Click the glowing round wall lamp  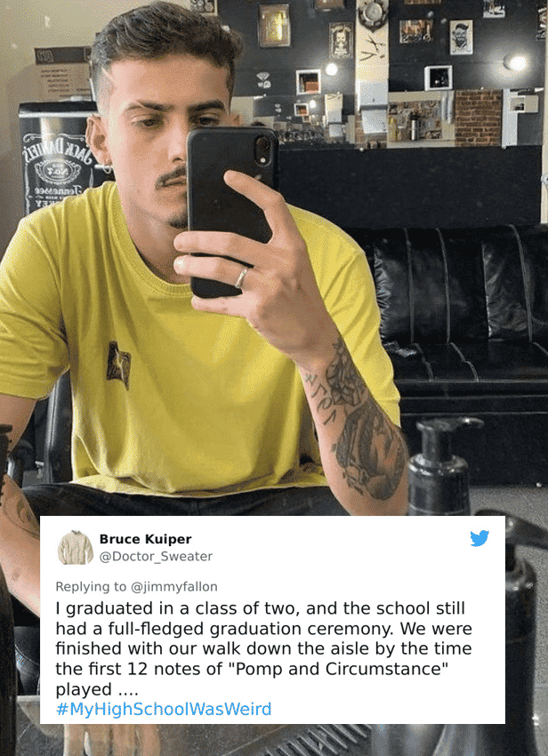coord(516,62)
